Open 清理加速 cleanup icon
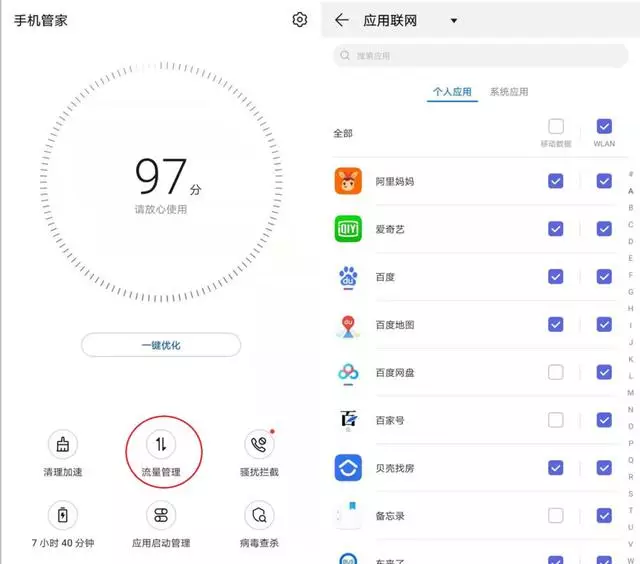Viewport: 640px width, 564px height. click(x=62, y=444)
